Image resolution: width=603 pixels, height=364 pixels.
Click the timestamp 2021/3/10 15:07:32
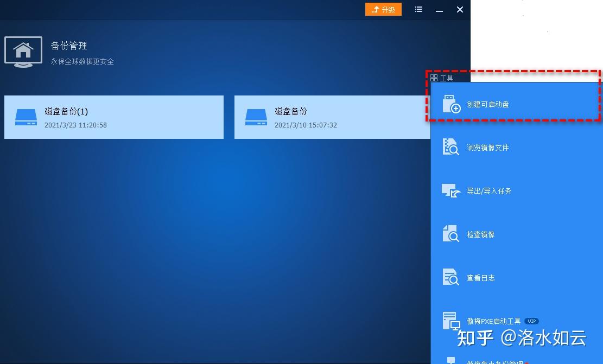coord(306,125)
